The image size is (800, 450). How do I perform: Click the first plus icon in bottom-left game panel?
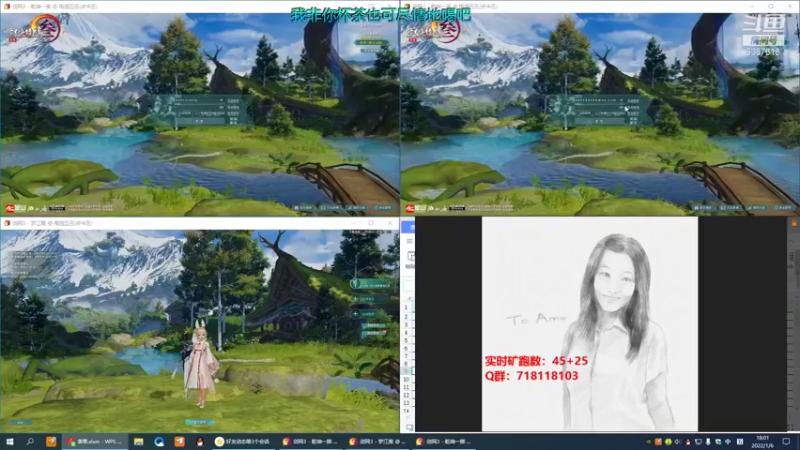click(x=356, y=298)
